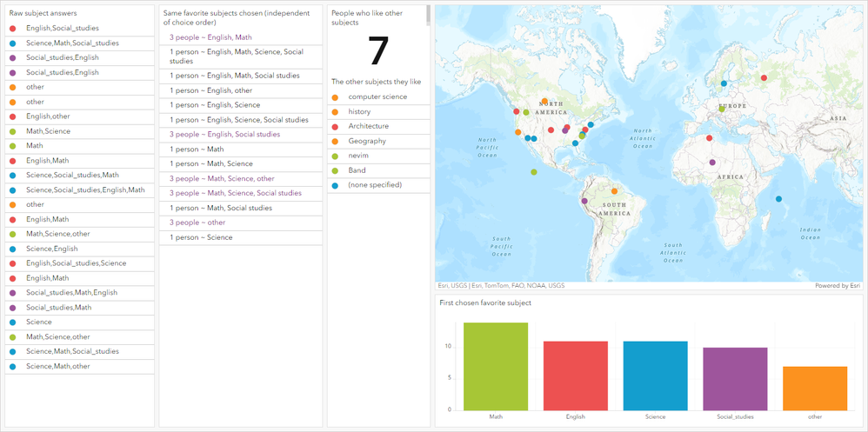Select '3 people ~ Math, Science, Social studies'
This screenshot has width=868, height=432.
pos(241,193)
